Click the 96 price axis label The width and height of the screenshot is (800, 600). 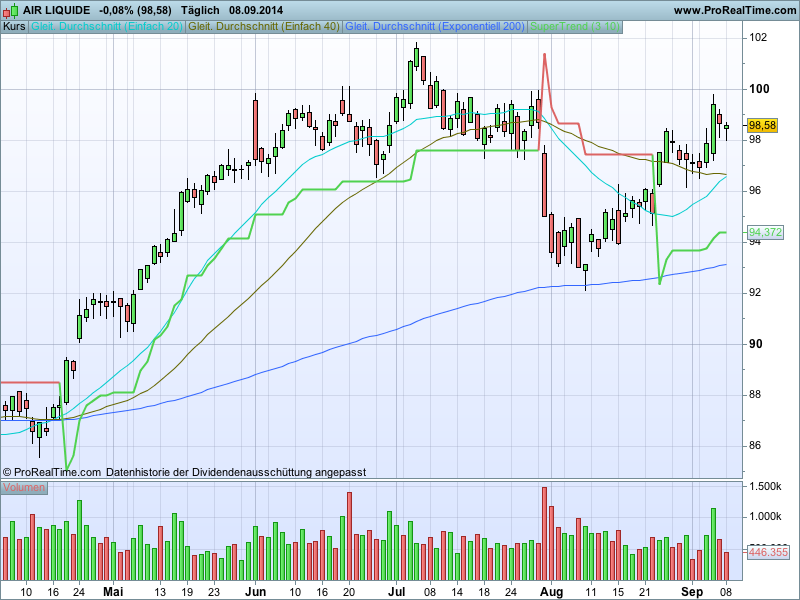pyautogui.click(x=755, y=191)
